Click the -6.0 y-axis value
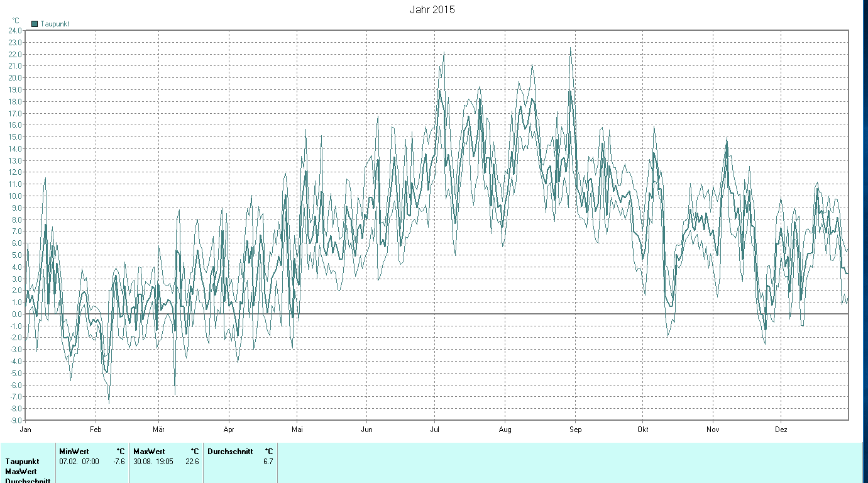 pos(16,385)
